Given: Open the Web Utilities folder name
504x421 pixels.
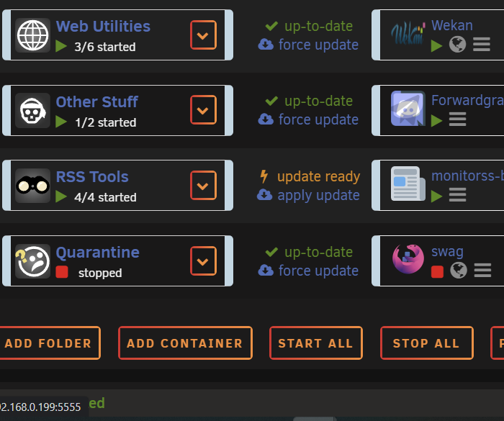Looking at the screenshot, I should coord(103,26).
